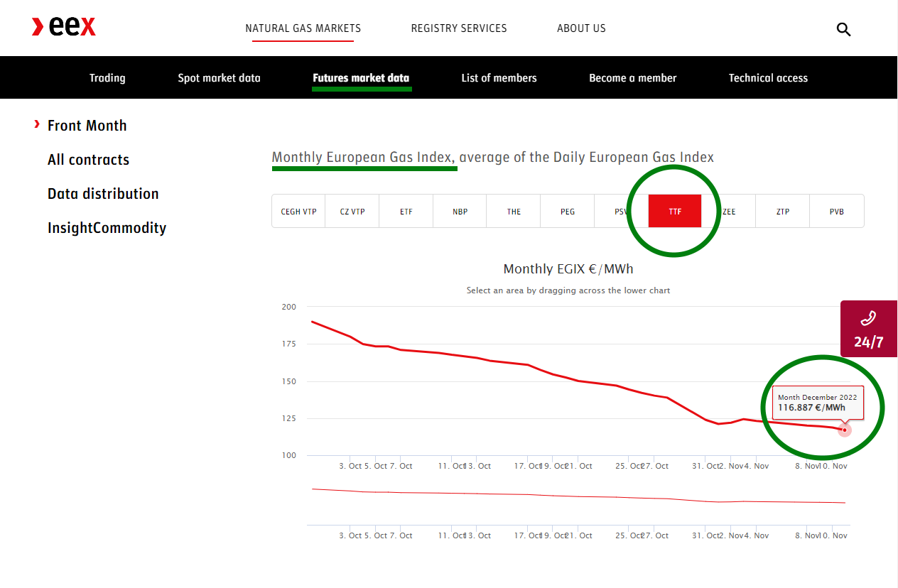
Task: Open All contracts in the sidebar
Action: pos(88,160)
